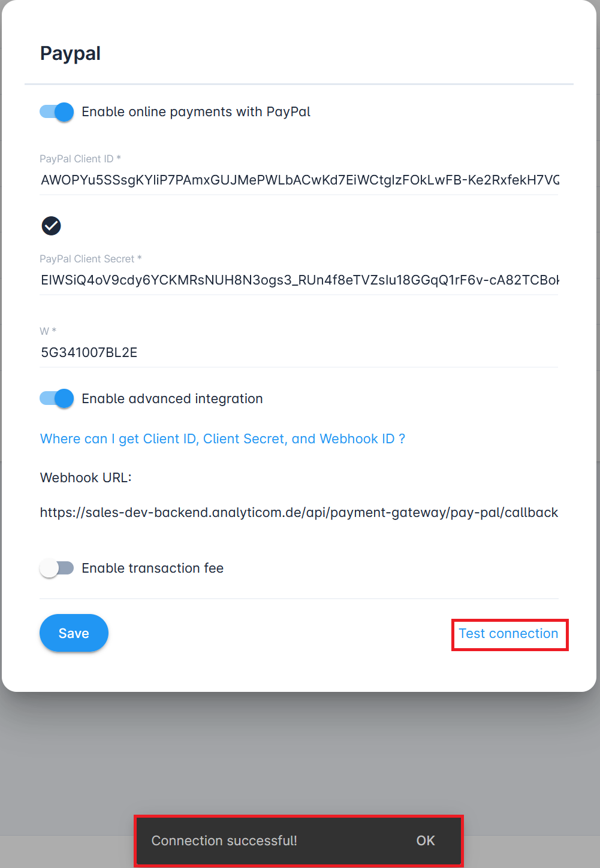600x868 pixels.
Task: Click the PayPal Client Secret label
Action: pos(91,258)
